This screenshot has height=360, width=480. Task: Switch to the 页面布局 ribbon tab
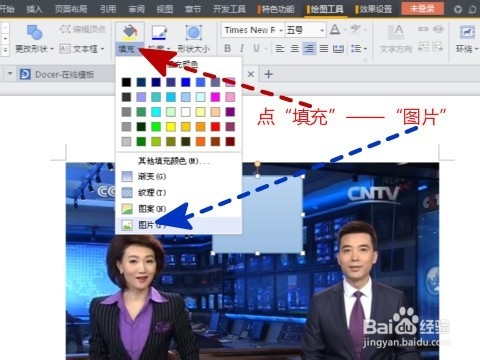click(x=71, y=9)
